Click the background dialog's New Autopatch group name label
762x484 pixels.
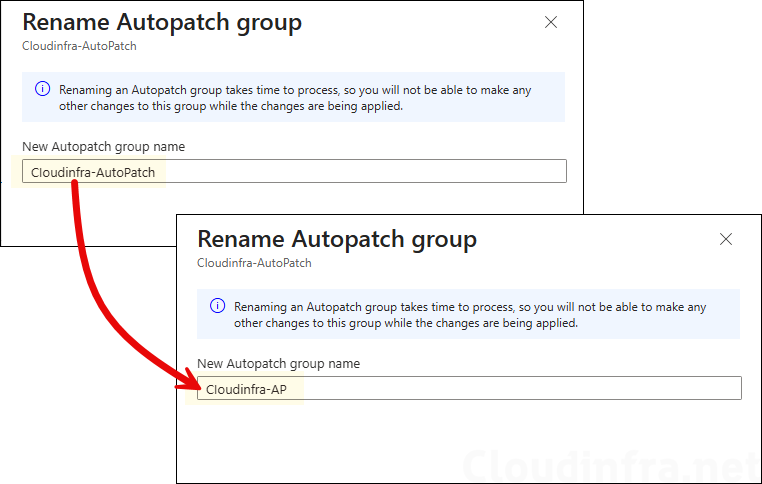[103, 146]
